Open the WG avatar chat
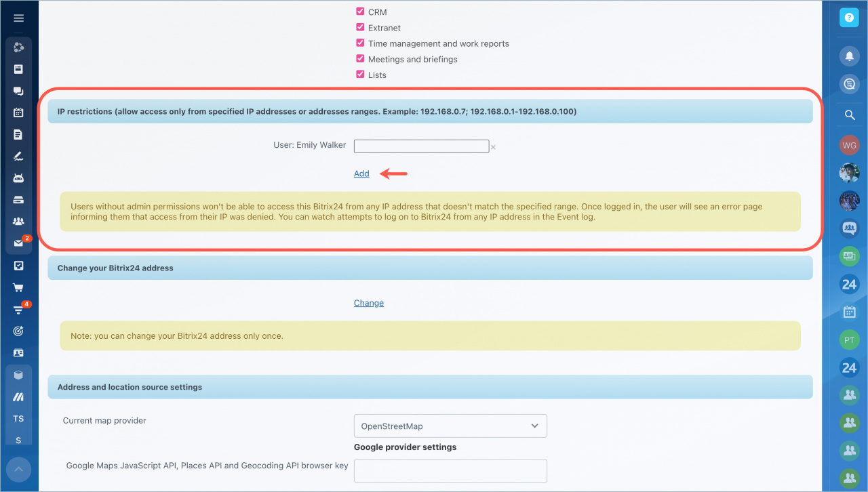The image size is (868, 492). click(849, 145)
